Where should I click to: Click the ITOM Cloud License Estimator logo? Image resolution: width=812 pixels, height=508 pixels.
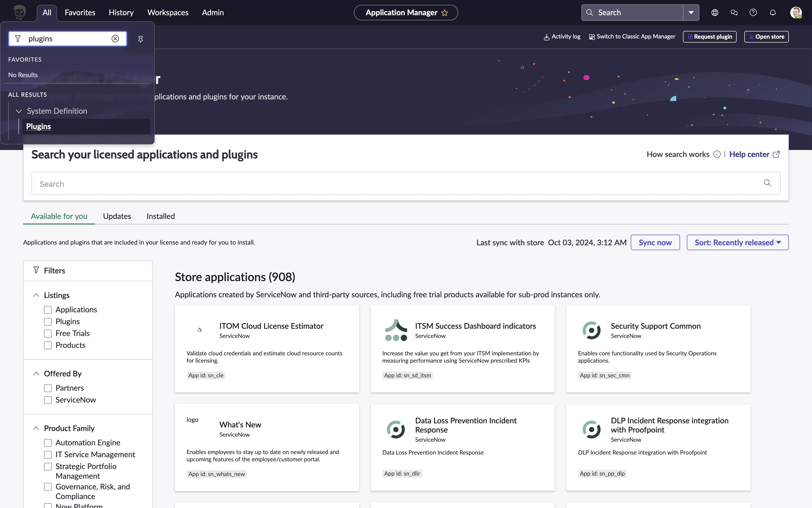click(199, 330)
